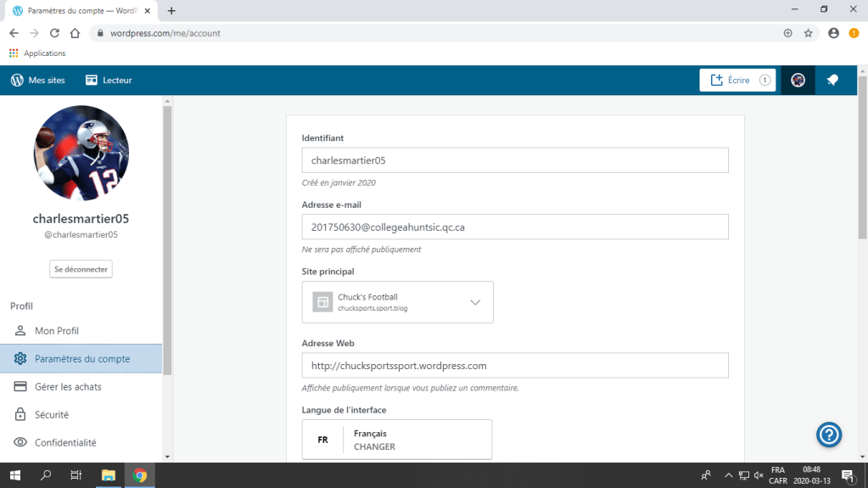This screenshot has height=488, width=868.
Task: Click the profile avatar in the top bar
Action: (798, 80)
